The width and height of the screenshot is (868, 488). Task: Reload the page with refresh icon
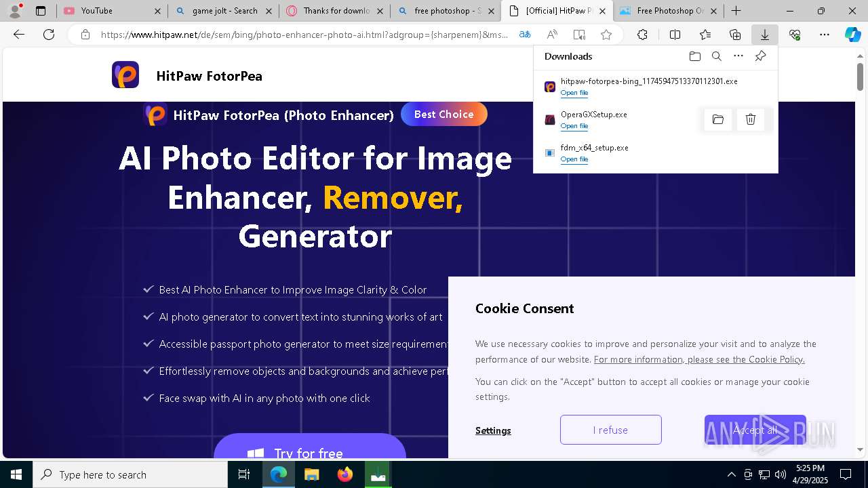point(49,35)
